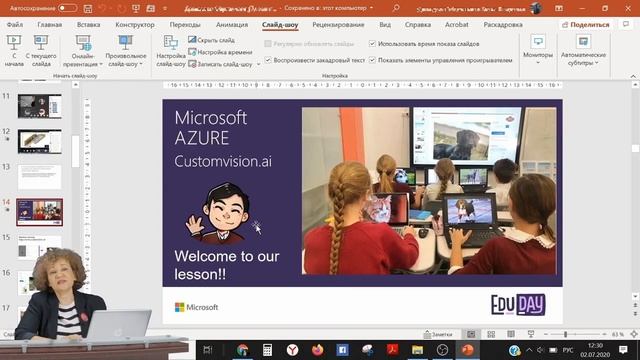Switch to the Рецензирование (Review) tab
The width and height of the screenshot is (640, 360).
338,24
